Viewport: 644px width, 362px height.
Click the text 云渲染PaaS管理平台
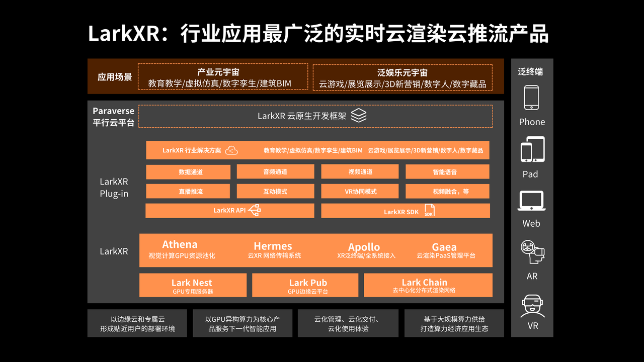[446, 256]
